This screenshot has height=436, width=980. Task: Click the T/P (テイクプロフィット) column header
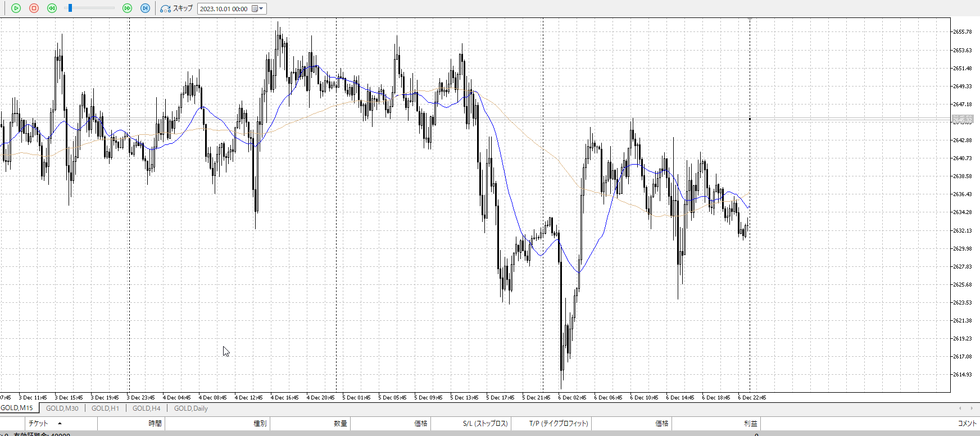(558, 424)
